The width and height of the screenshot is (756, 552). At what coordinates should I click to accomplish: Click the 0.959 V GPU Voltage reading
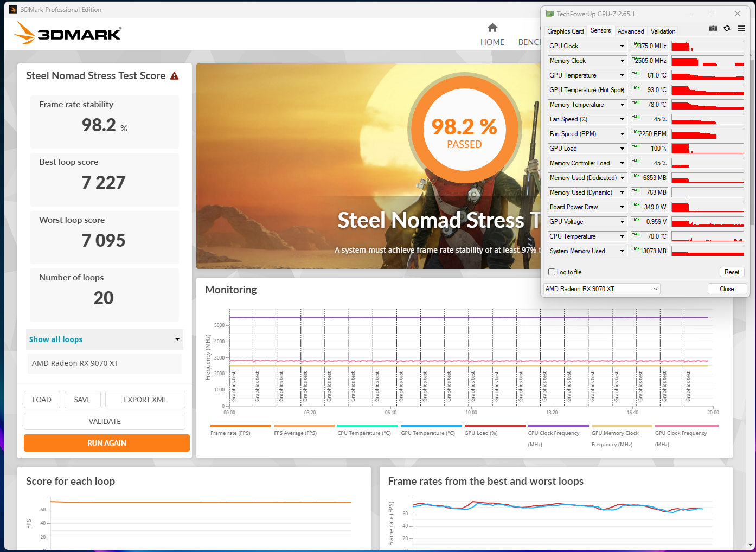(649, 222)
